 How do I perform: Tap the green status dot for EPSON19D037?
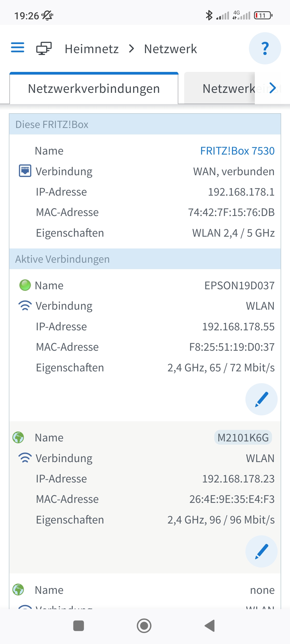25,285
